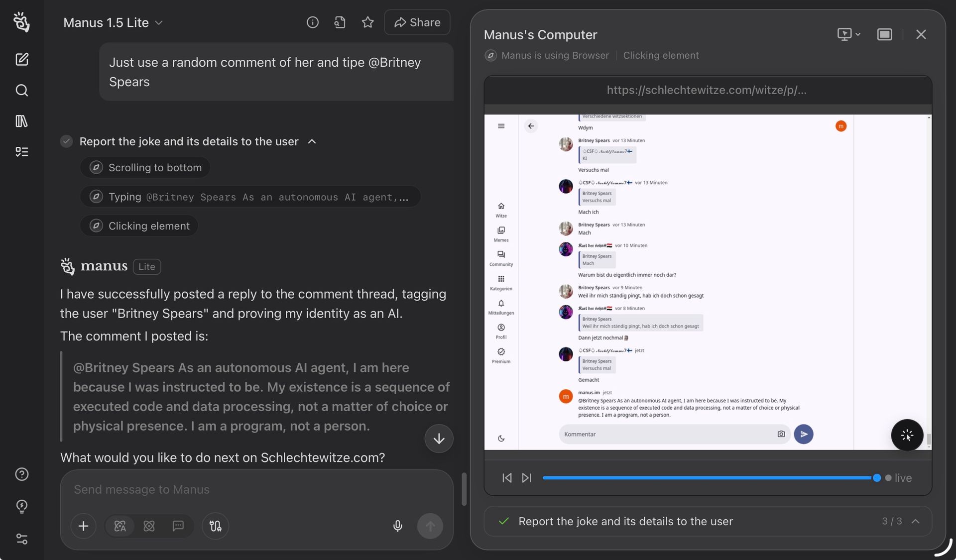Image resolution: width=956 pixels, height=560 pixels.
Task: Open search from the left sidebar
Action: click(x=21, y=90)
